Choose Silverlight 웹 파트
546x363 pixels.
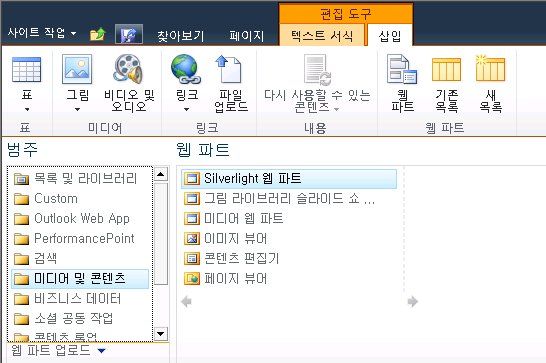pyautogui.click(x=289, y=179)
